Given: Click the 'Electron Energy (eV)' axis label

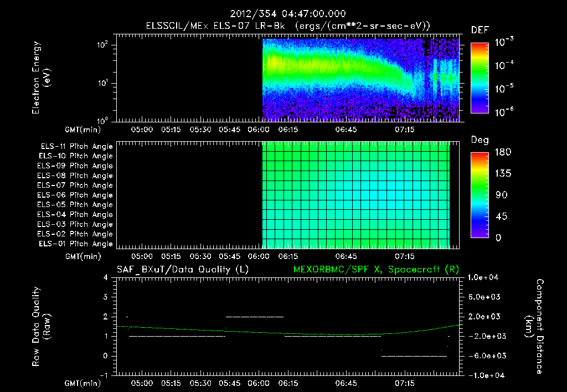Looking at the screenshot, I should click(x=41, y=78).
